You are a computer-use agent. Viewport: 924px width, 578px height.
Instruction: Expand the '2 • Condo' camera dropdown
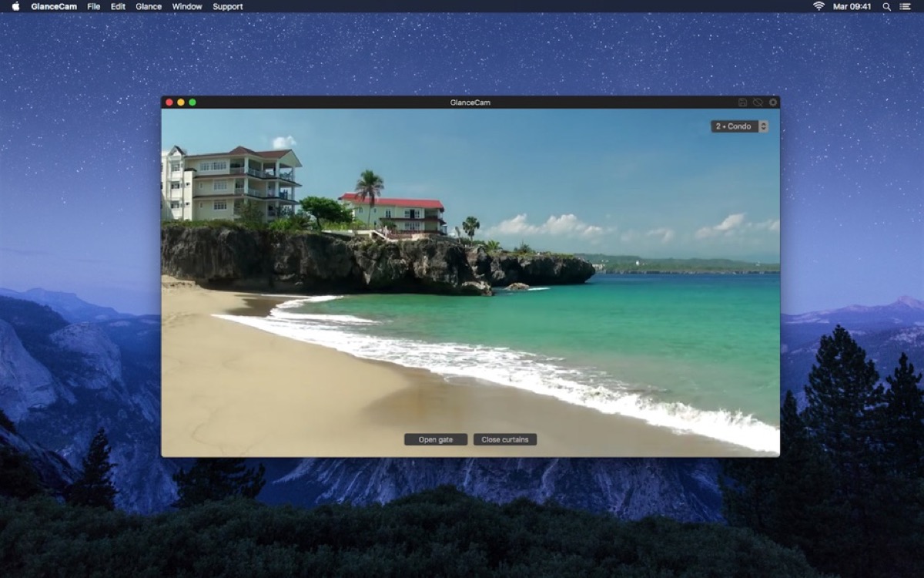point(739,126)
